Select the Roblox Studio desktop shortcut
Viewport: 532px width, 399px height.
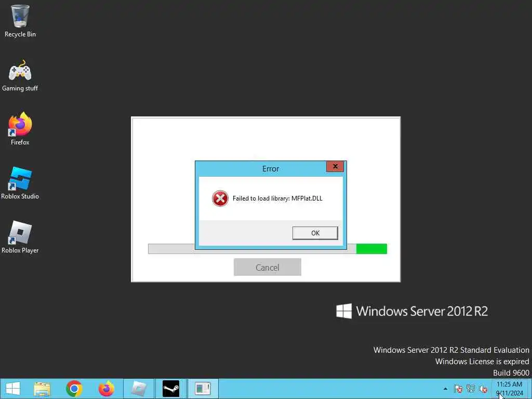click(x=20, y=183)
